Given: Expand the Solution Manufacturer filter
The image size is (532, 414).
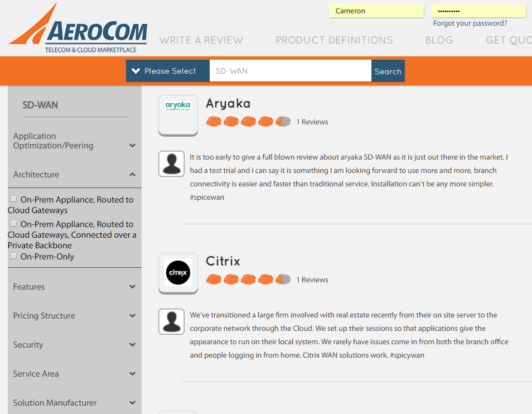Looking at the screenshot, I should click(x=75, y=403).
